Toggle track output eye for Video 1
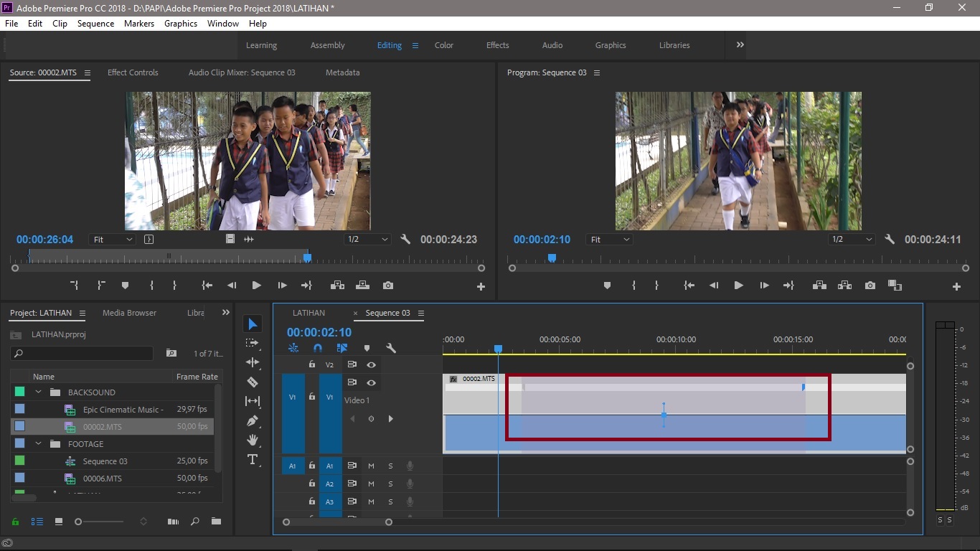The width and height of the screenshot is (980, 551). 371,382
